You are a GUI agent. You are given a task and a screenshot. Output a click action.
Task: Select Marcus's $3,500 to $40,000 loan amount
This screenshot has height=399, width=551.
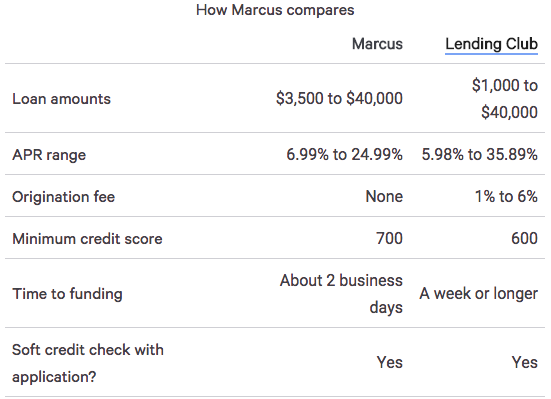(339, 98)
